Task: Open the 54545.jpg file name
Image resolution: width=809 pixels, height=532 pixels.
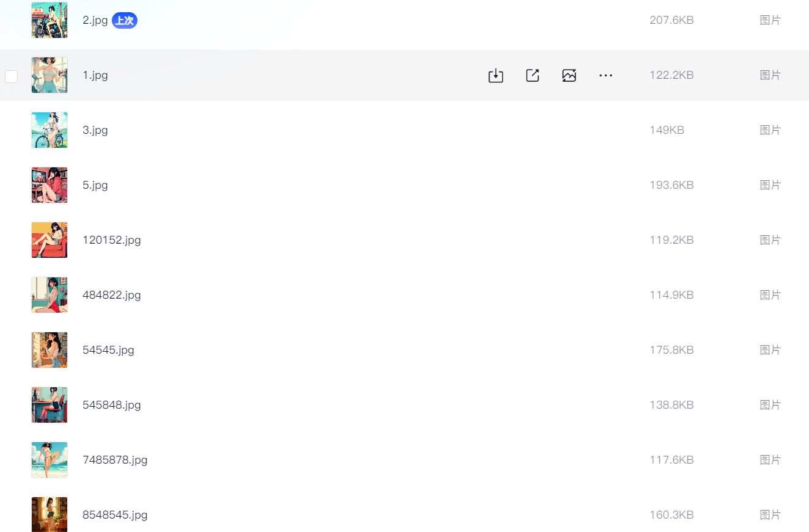Action: click(x=108, y=350)
